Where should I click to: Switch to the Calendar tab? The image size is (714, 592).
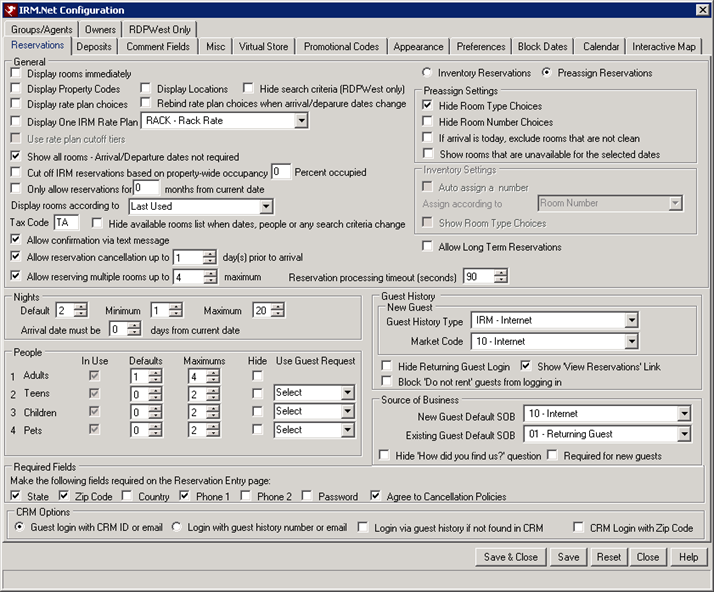tap(601, 46)
